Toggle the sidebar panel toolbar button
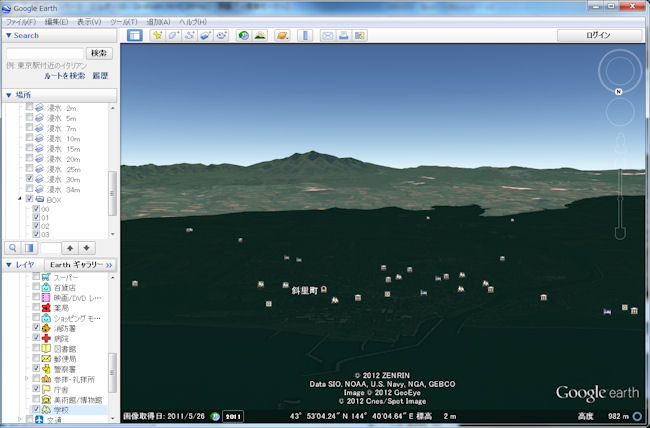This screenshot has width=650, height=428. [x=134, y=35]
